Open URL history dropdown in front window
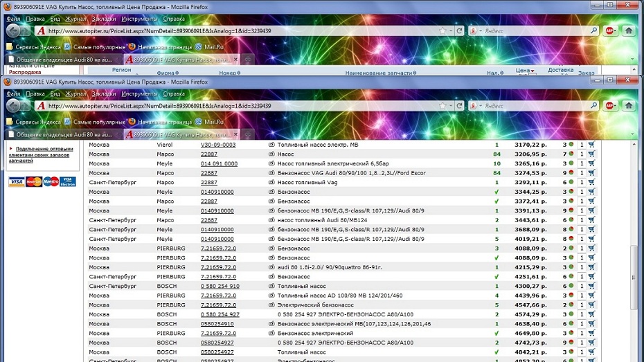This screenshot has width=644, height=362. tap(451, 106)
